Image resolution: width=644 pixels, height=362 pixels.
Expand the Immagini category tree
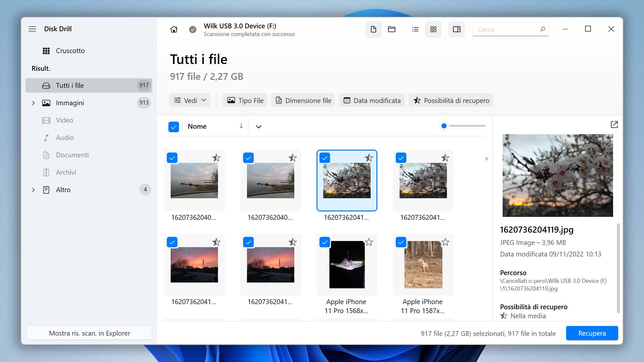tap(33, 103)
